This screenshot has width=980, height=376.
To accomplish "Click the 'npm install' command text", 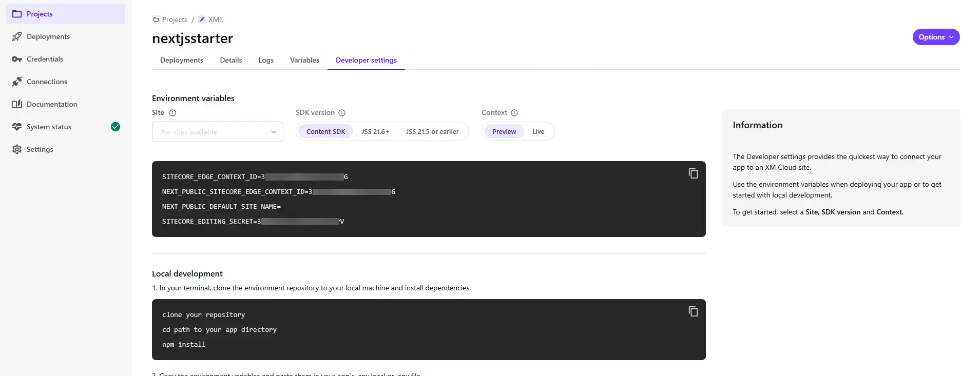I will (x=184, y=345).
